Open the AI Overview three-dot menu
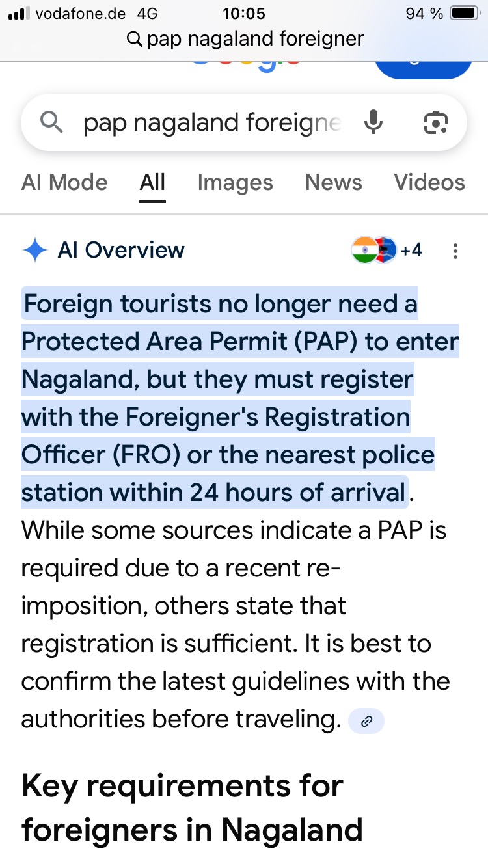 pos(455,251)
